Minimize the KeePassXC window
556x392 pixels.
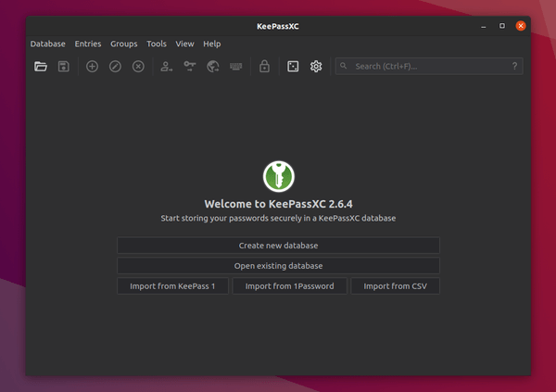484,26
